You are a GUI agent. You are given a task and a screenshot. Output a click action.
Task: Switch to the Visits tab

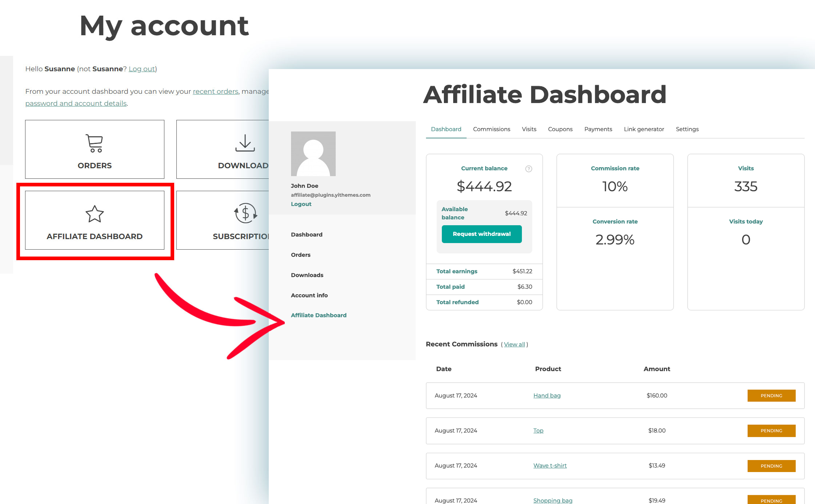[529, 129]
